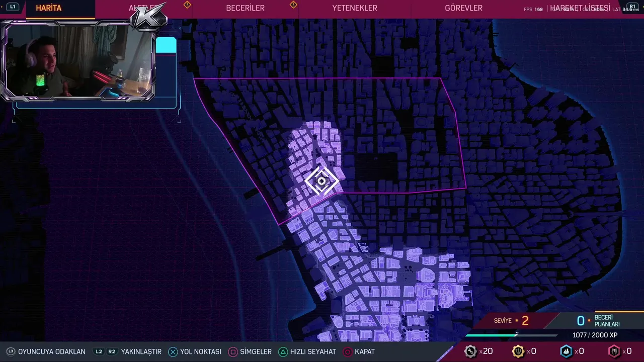This screenshot has width=644, height=362.
Task: Open the SİMGELER icon filter
Action: [x=256, y=352]
